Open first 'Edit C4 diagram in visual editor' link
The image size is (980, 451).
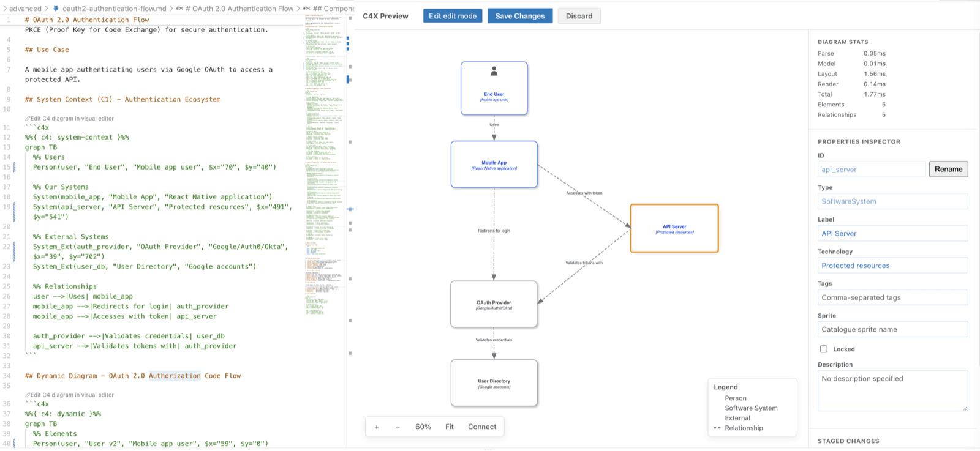[x=69, y=119]
